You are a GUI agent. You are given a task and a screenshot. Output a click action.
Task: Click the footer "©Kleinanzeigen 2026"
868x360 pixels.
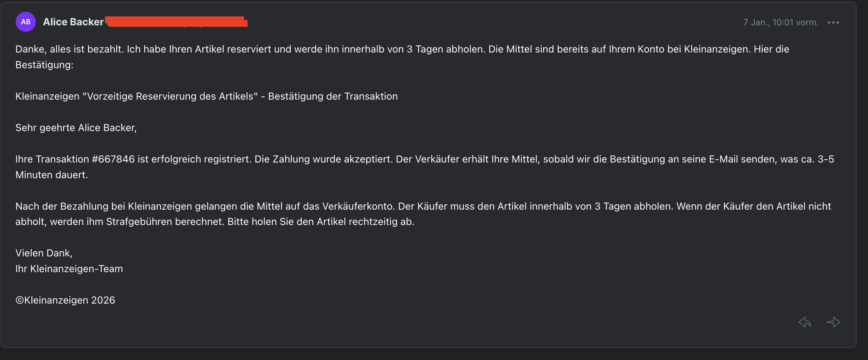(x=65, y=300)
